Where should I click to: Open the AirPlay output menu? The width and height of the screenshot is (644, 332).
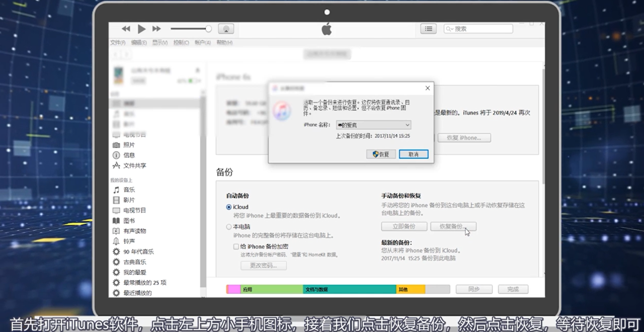click(226, 29)
